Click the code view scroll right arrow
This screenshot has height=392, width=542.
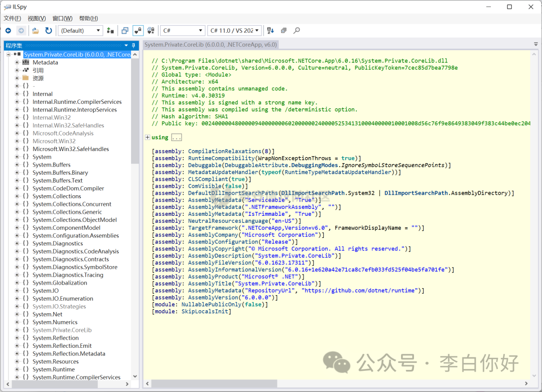[526, 383]
